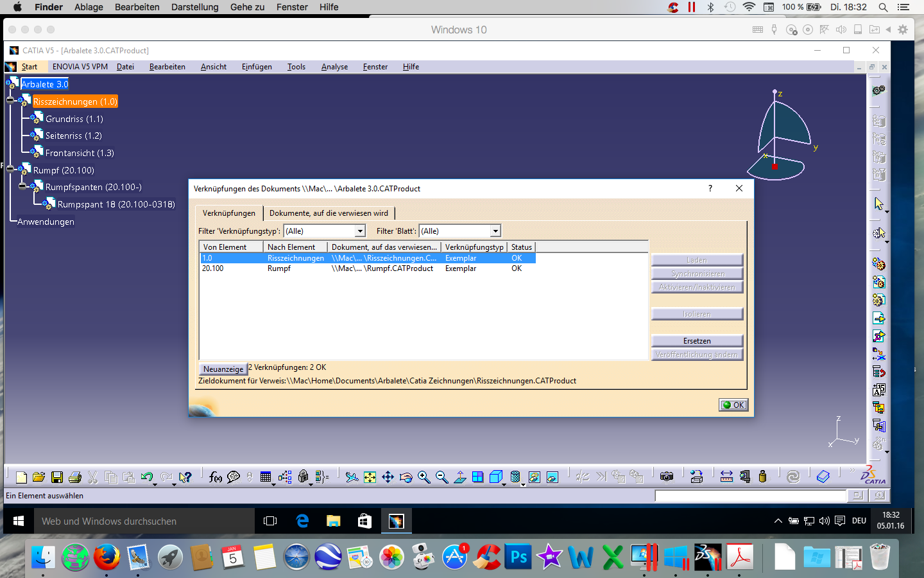The height and width of the screenshot is (578, 924).
Task: Open the Edge browser on Windows taskbar
Action: click(x=302, y=521)
